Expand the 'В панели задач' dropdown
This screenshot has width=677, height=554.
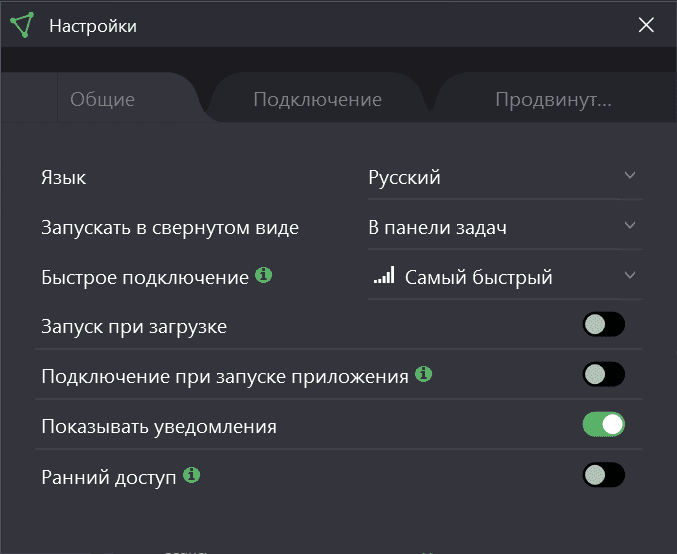503,227
